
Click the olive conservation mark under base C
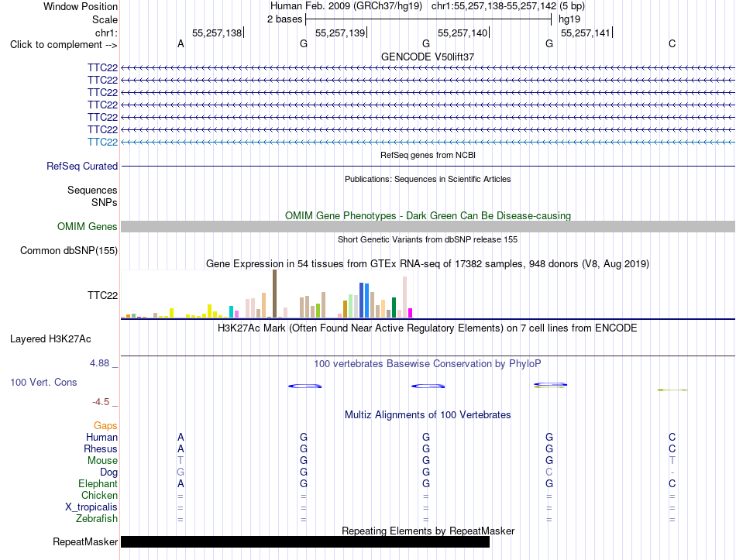pos(672,390)
